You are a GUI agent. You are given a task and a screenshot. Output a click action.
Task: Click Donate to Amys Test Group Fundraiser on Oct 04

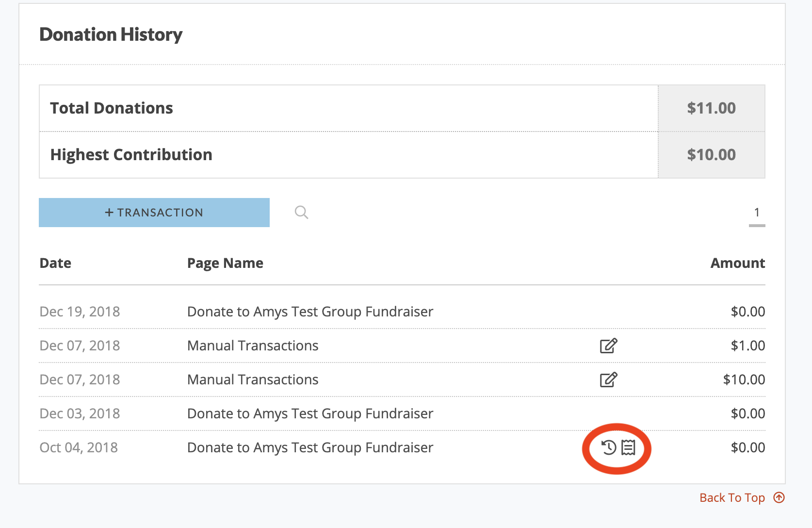310,447
